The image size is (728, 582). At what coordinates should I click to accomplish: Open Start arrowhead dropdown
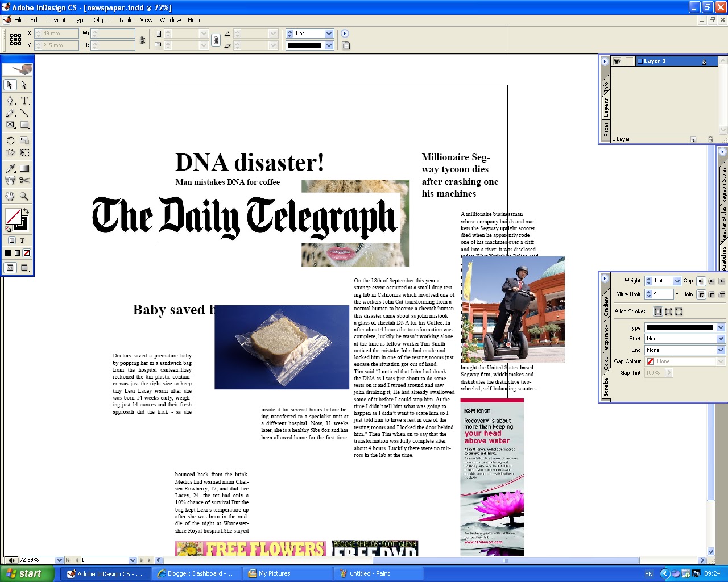[721, 339]
